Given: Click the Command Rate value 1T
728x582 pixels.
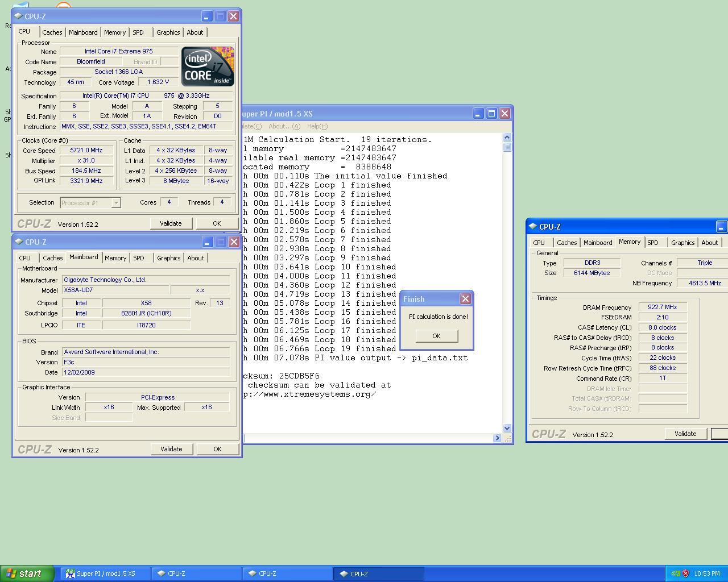Looking at the screenshot, I should (x=663, y=379).
